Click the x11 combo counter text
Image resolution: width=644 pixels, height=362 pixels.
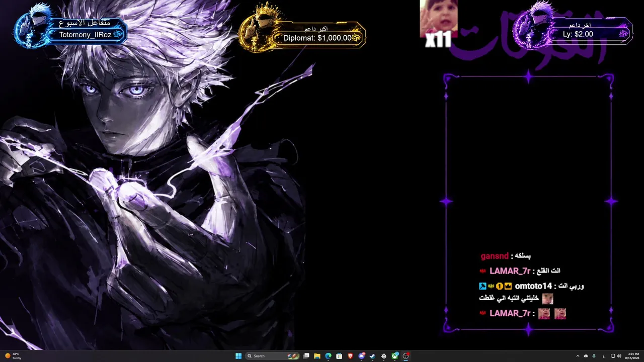point(438,41)
